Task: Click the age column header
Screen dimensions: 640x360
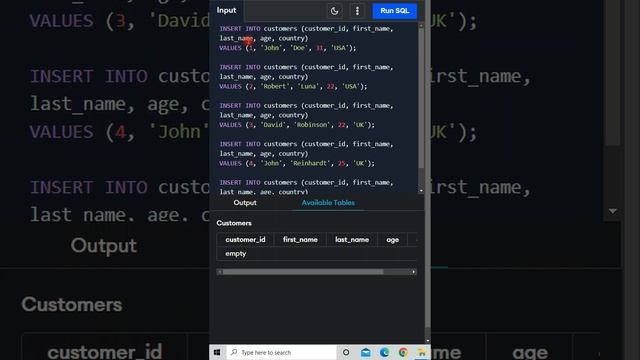Action: point(392,240)
